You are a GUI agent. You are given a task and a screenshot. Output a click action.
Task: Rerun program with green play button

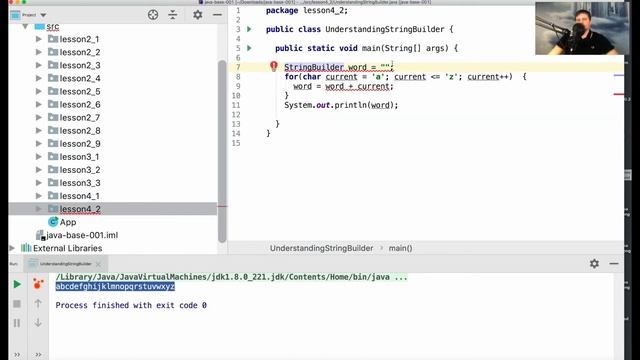[x=17, y=284]
